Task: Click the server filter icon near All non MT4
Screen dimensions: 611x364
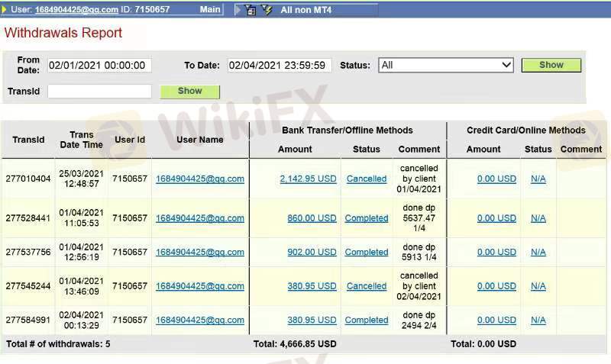Action: (251, 10)
